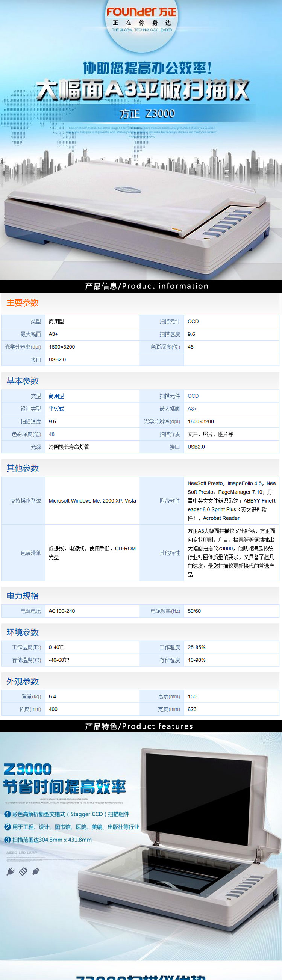
Task: Select the 9.6 scan speed in 主要参数
Action: point(191,334)
